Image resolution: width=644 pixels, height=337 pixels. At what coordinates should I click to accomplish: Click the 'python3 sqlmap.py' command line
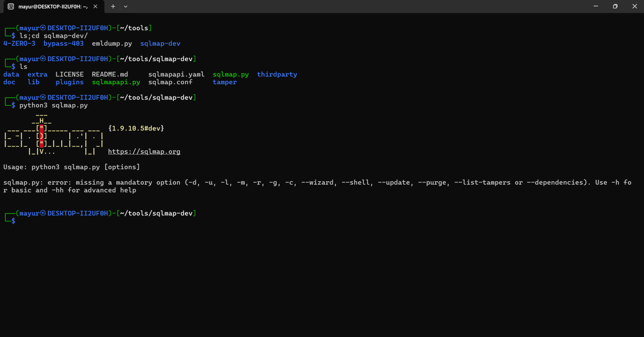pos(54,106)
